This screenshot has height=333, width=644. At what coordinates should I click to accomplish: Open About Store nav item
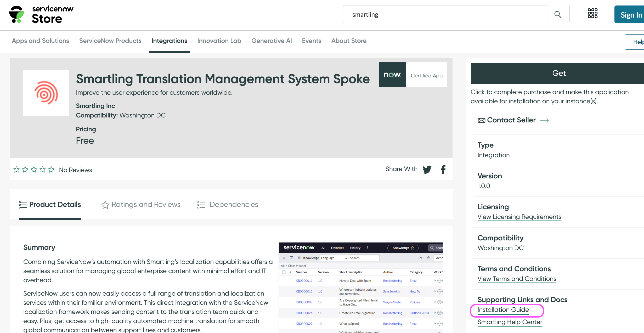click(349, 41)
